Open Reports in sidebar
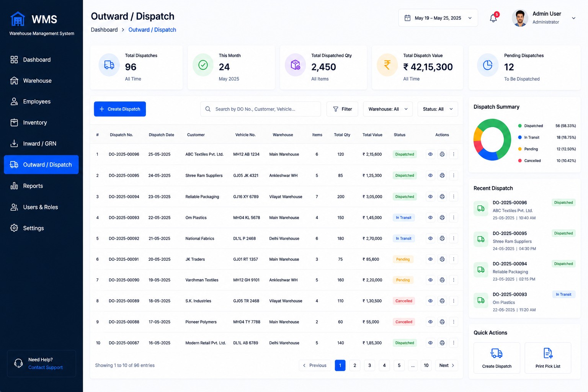588x392 pixels. pyautogui.click(x=41, y=186)
